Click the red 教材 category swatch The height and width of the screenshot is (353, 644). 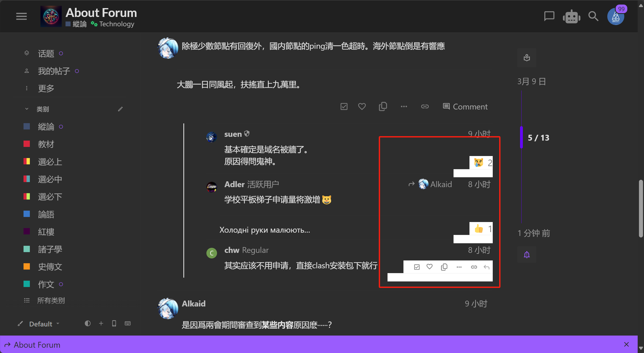[27, 144]
